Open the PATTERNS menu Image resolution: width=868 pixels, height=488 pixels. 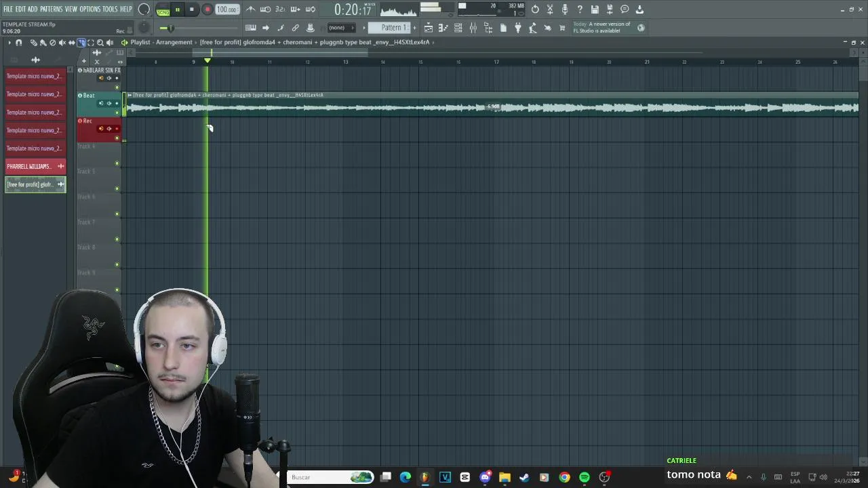pos(51,9)
